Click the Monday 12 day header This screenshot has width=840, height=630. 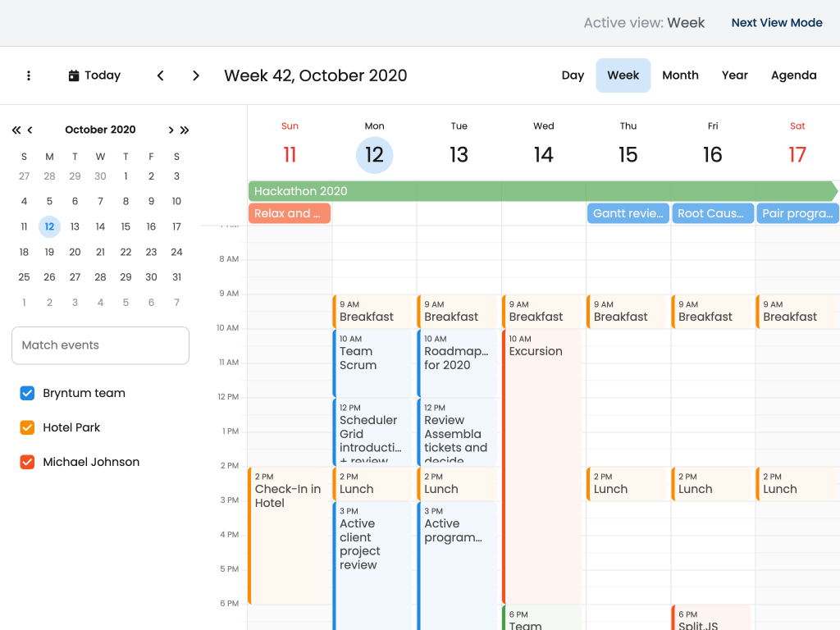(x=374, y=155)
